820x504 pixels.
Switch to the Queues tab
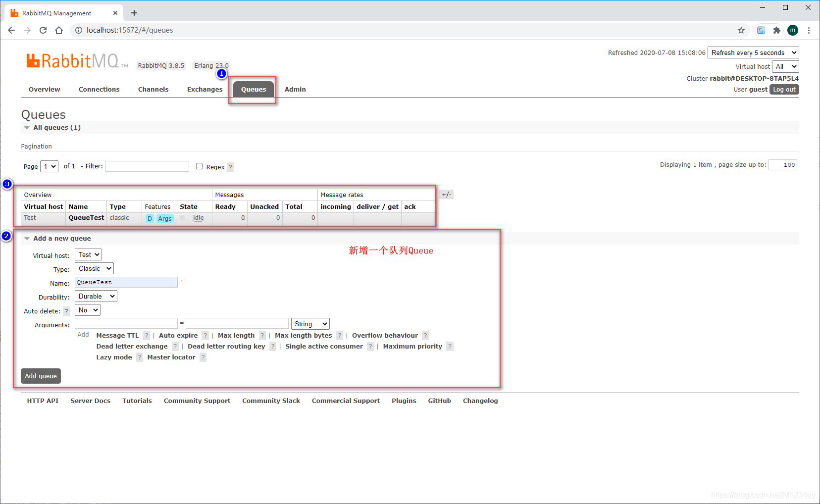pos(254,90)
